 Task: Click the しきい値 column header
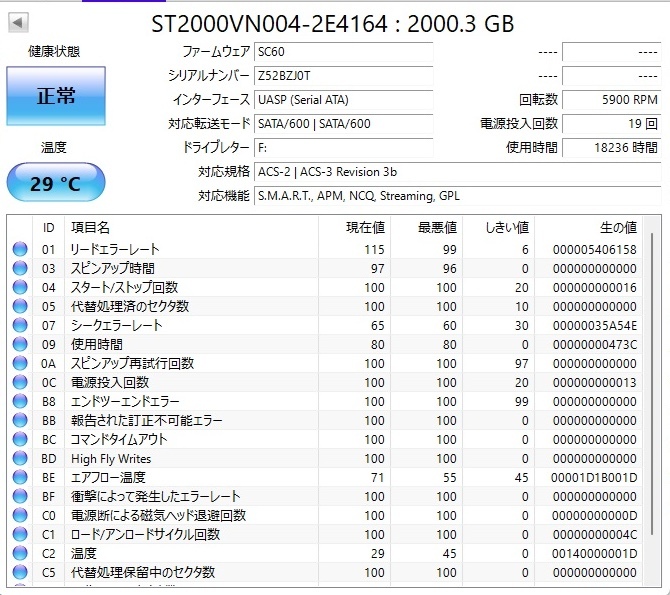coord(498,227)
